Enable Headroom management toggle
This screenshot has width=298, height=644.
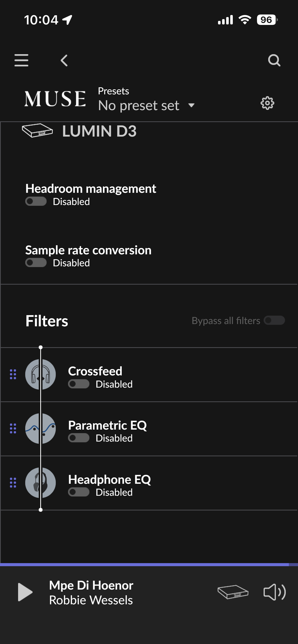36,201
